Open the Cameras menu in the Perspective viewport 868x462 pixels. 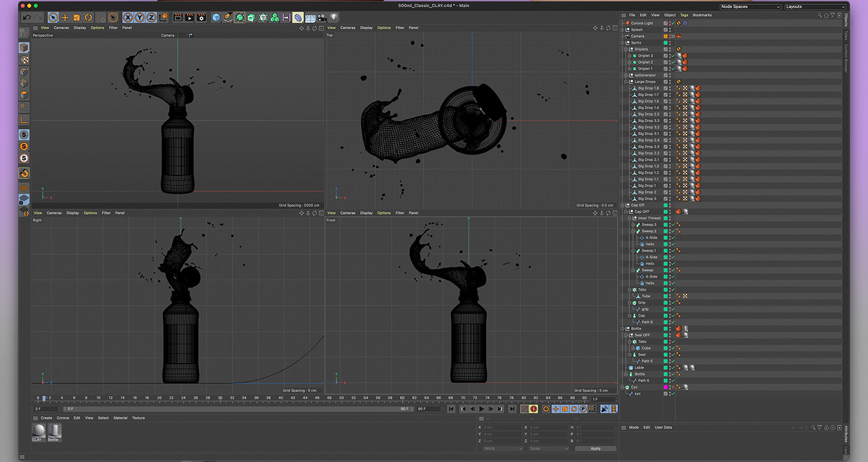pos(61,28)
